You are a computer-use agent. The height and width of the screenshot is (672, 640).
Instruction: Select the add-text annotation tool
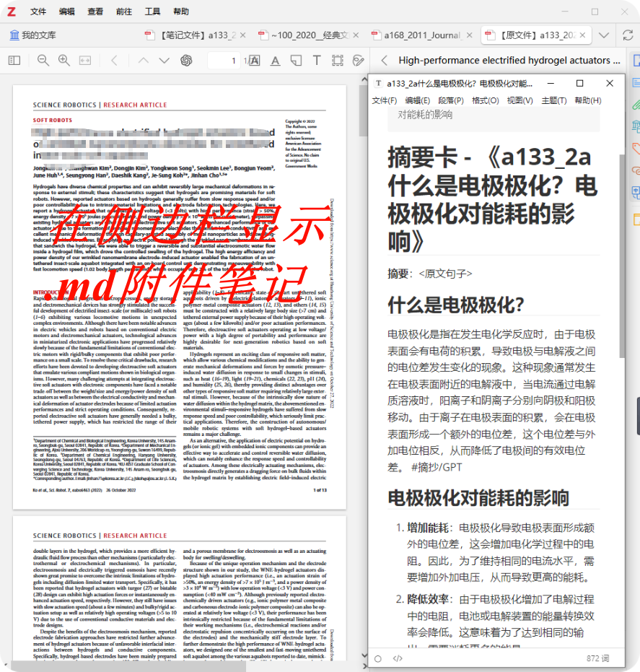coord(317,61)
